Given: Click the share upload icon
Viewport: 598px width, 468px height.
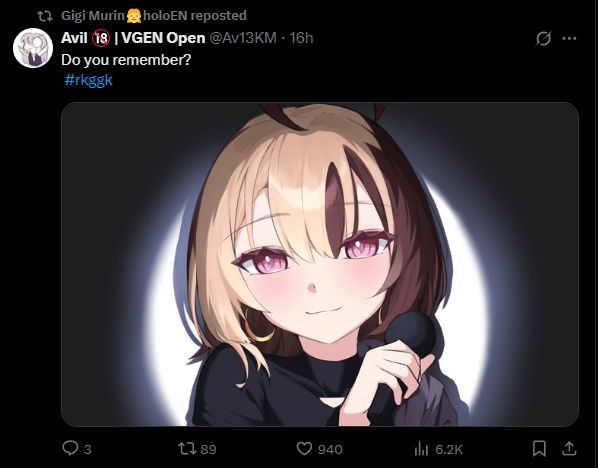Looking at the screenshot, I should [x=569, y=449].
